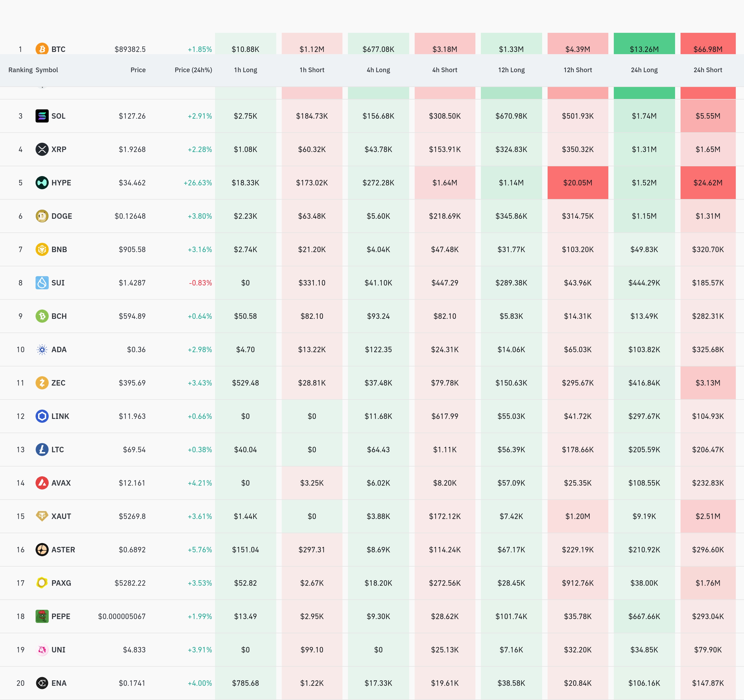
Task: Select the ENA row price $0.1741
Action: point(132,683)
